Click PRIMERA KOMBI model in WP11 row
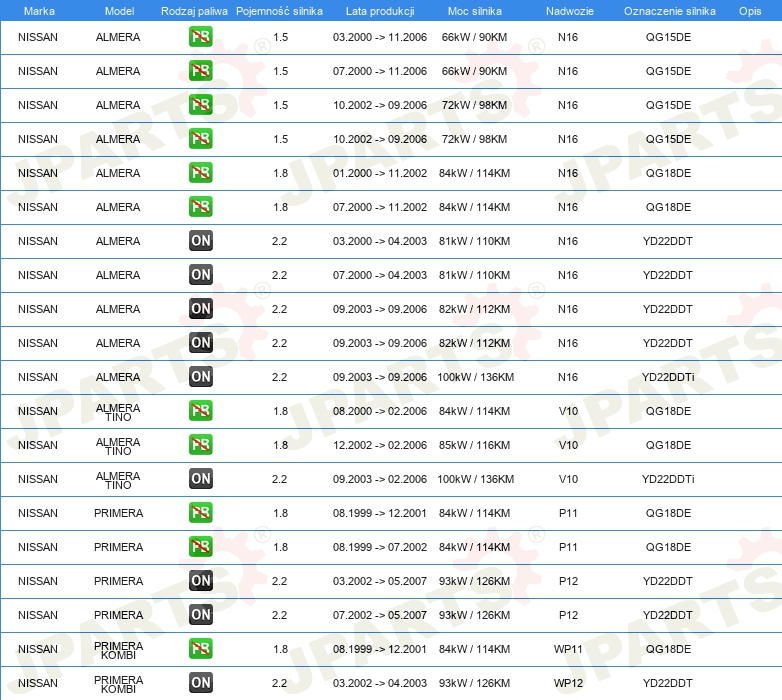This screenshot has width=782, height=700. (x=118, y=650)
